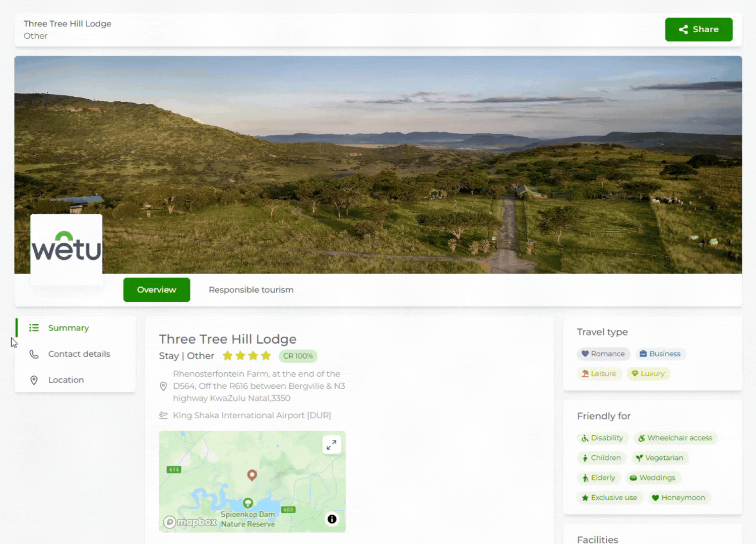Go to Location in sidebar
This screenshot has height=544, width=756.
click(66, 380)
